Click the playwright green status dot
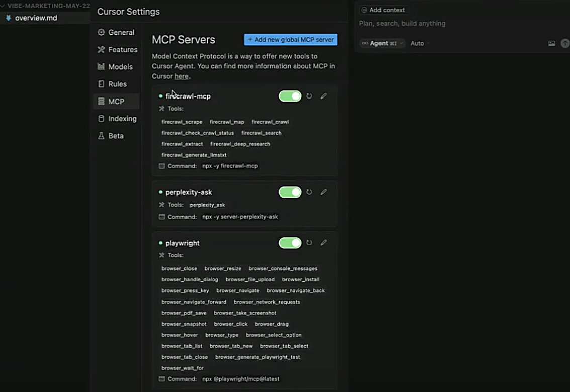 coord(161,243)
